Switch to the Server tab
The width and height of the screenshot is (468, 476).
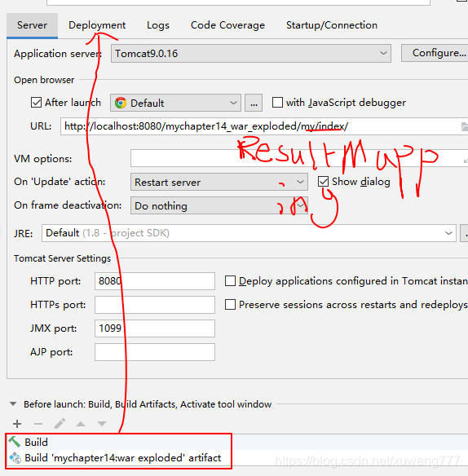(x=32, y=25)
